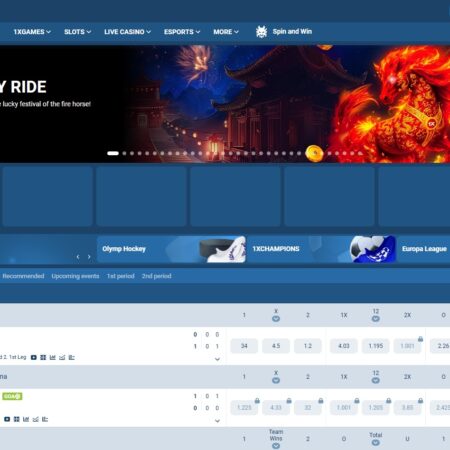This screenshot has width=450, height=450.
Task: Click the lock icon on the 1.225 odds
Action: (257, 401)
